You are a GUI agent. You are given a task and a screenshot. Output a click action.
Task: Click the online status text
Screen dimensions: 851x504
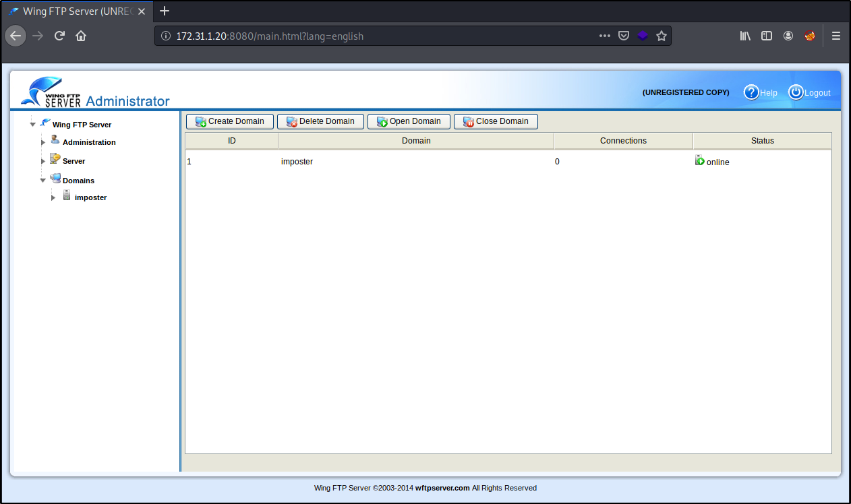[718, 162]
